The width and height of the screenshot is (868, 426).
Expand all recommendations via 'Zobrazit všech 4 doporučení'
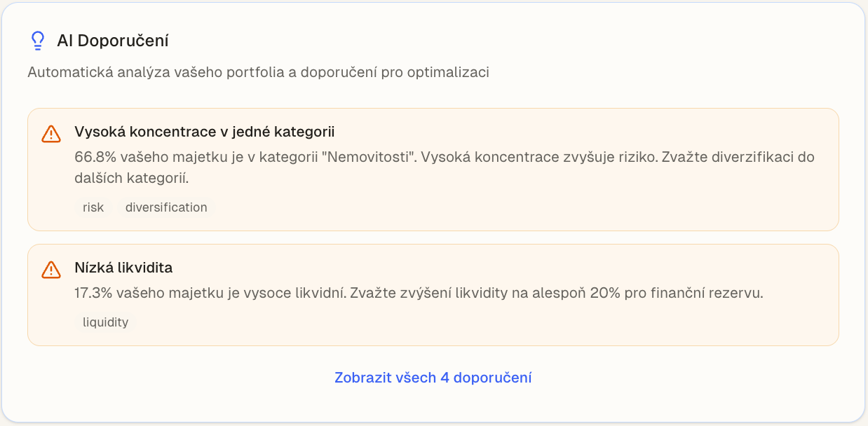(x=433, y=377)
